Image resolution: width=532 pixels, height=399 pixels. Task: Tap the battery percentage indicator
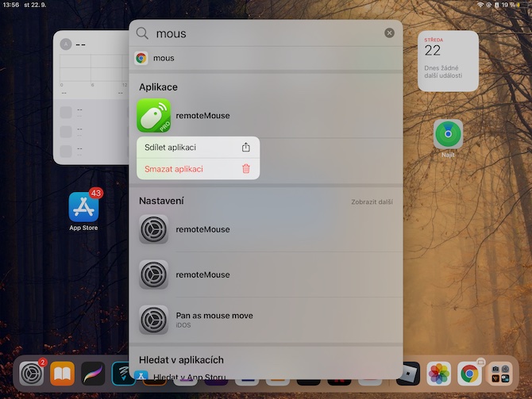(x=508, y=5)
